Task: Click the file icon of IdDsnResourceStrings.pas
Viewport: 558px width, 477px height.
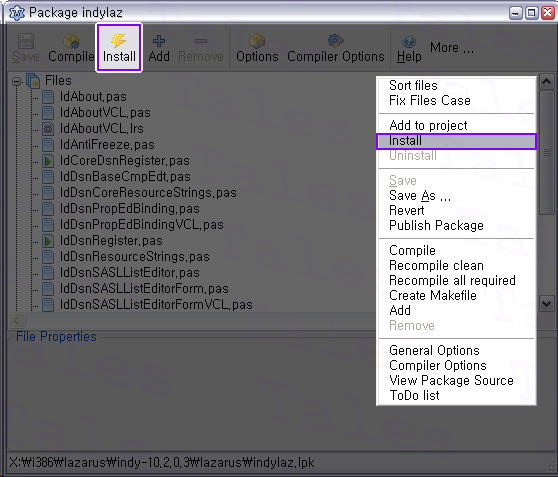Action: click(48, 257)
